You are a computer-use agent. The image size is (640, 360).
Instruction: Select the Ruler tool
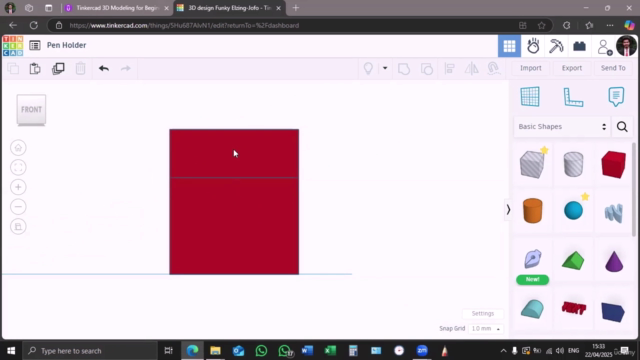573,97
